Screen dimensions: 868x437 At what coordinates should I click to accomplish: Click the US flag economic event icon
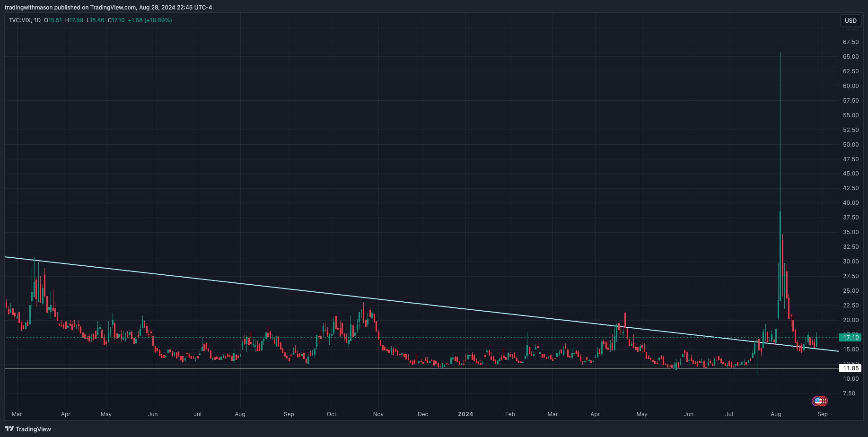click(818, 401)
